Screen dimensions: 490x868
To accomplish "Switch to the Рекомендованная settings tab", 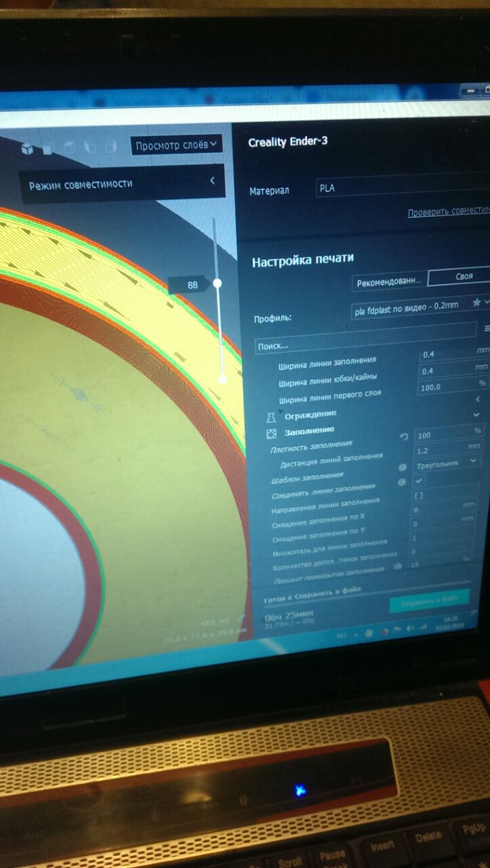I will (x=390, y=280).
